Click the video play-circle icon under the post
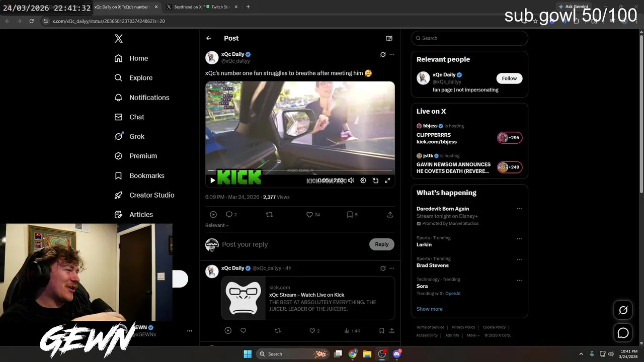 tap(213, 215)
